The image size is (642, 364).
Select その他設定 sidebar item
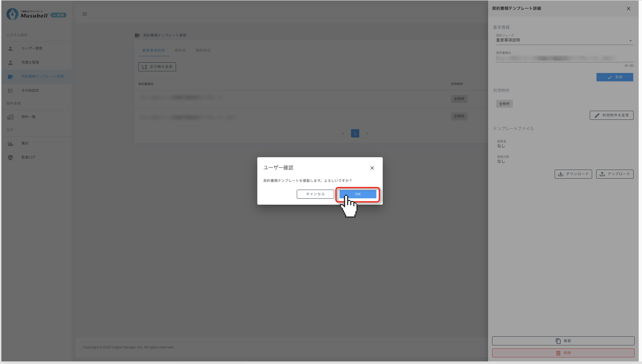pos(30,90)
